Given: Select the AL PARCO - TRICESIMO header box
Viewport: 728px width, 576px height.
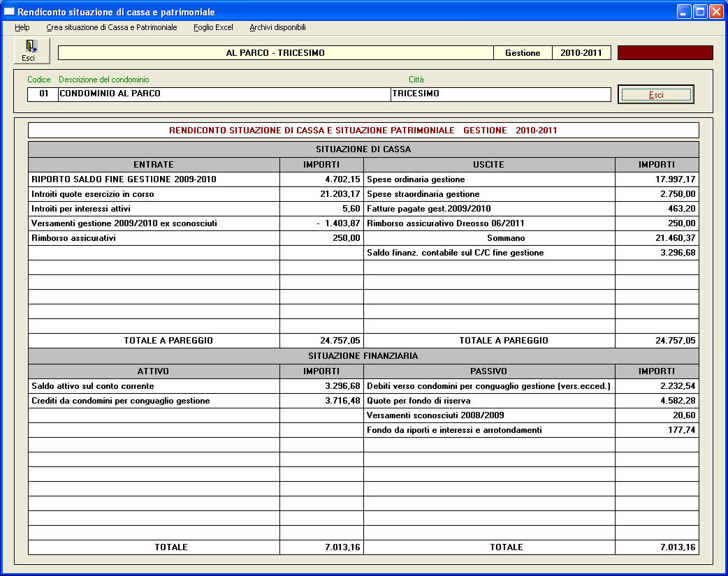Looking at the screenshot, I should 276,53.
